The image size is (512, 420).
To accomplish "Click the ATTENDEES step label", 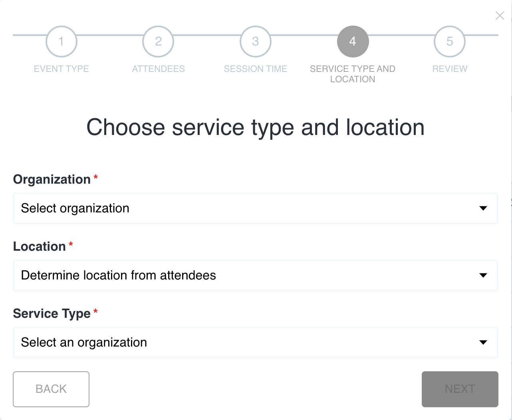I will 159,69.
